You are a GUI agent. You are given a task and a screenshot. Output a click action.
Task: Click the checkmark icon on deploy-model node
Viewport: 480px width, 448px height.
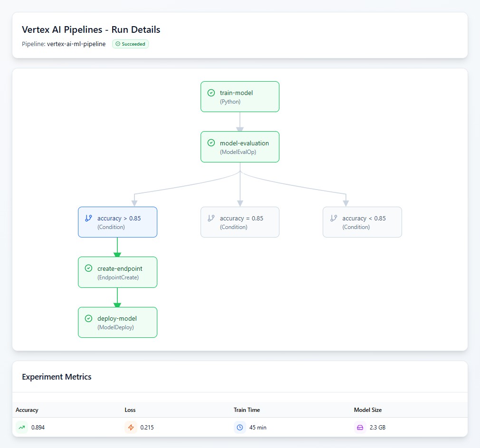point(88,318)
